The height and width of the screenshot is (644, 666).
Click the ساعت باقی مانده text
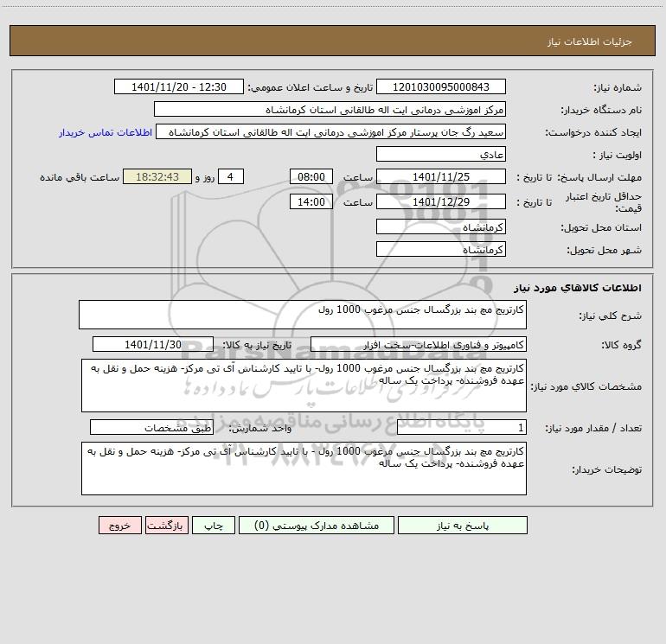click(x=80, y=177)
